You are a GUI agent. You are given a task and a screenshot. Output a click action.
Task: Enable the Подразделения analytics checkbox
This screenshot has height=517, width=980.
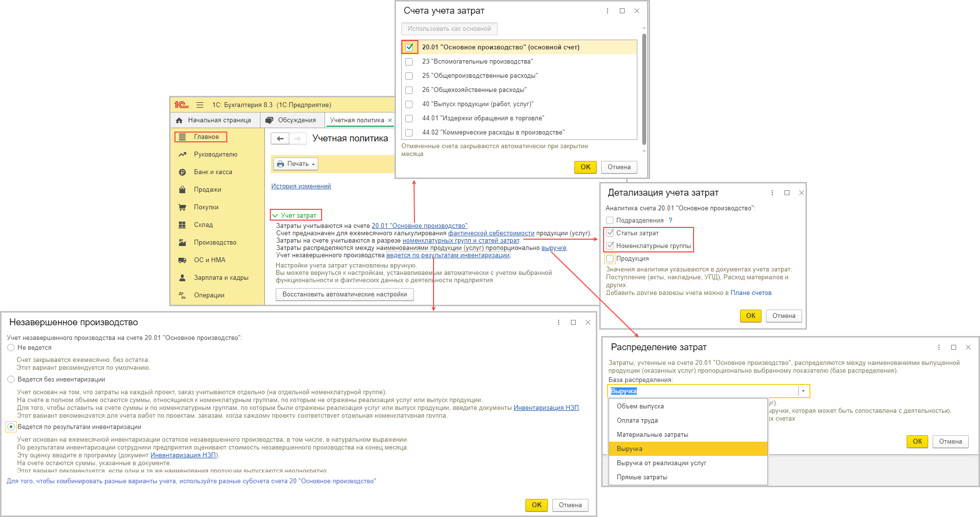pyautogui.click(x=610, y=221)
